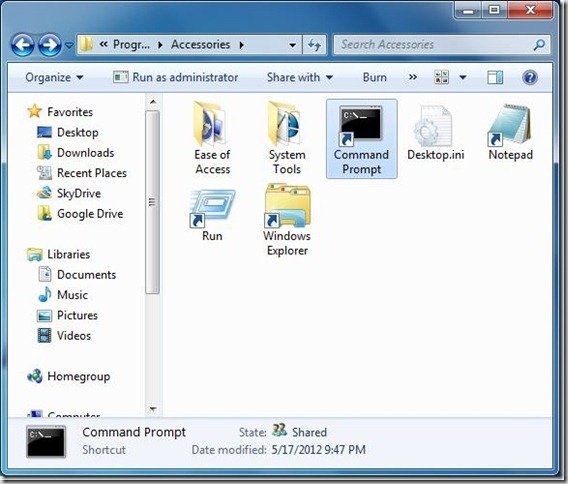568x484 pixels.
Task: Select Libraries in navigation pane
Action: [58, 254]
